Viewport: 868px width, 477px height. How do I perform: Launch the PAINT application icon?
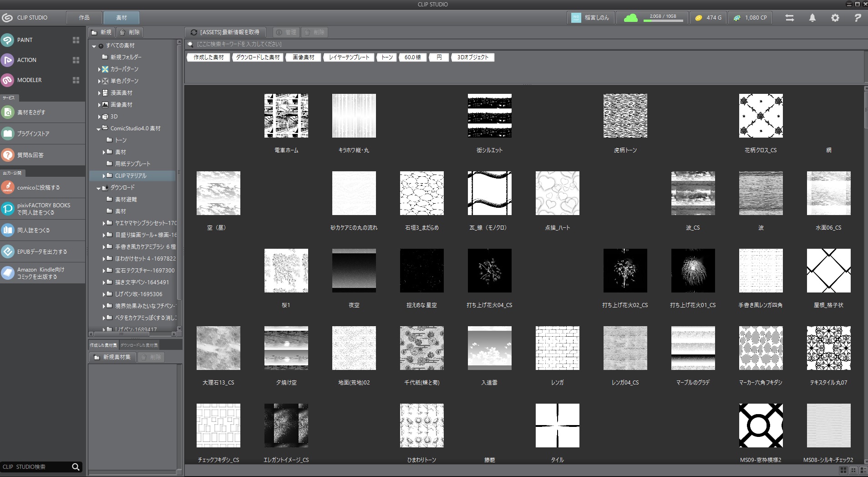(8, 40)
